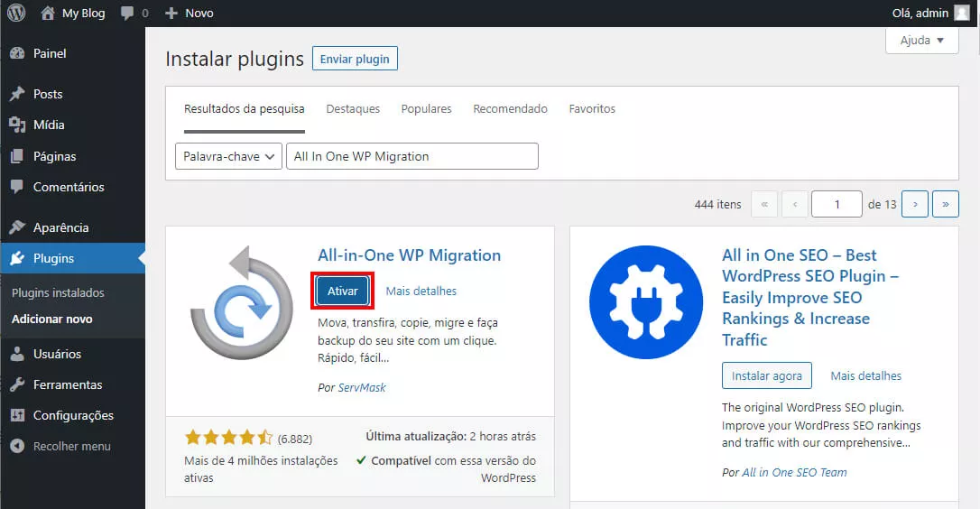The image size is (980, 509).
Task: Open the Configurações menu item
Action: pos(72,415)
